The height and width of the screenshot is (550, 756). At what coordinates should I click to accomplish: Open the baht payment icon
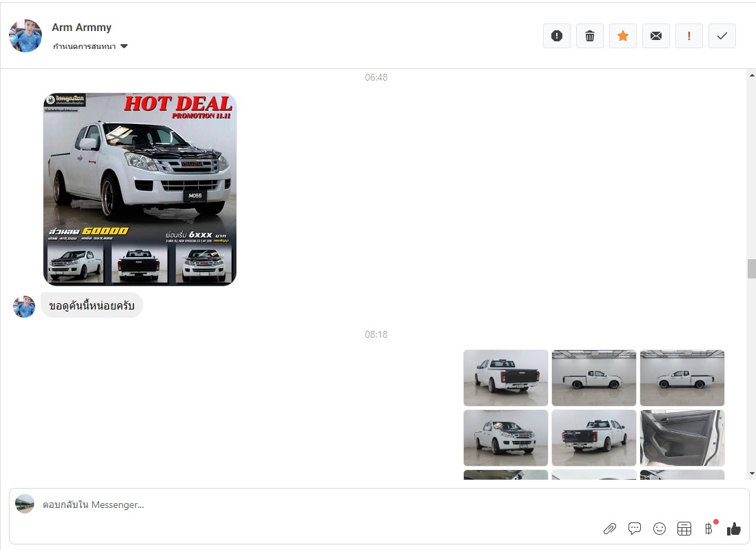[708, 529]
